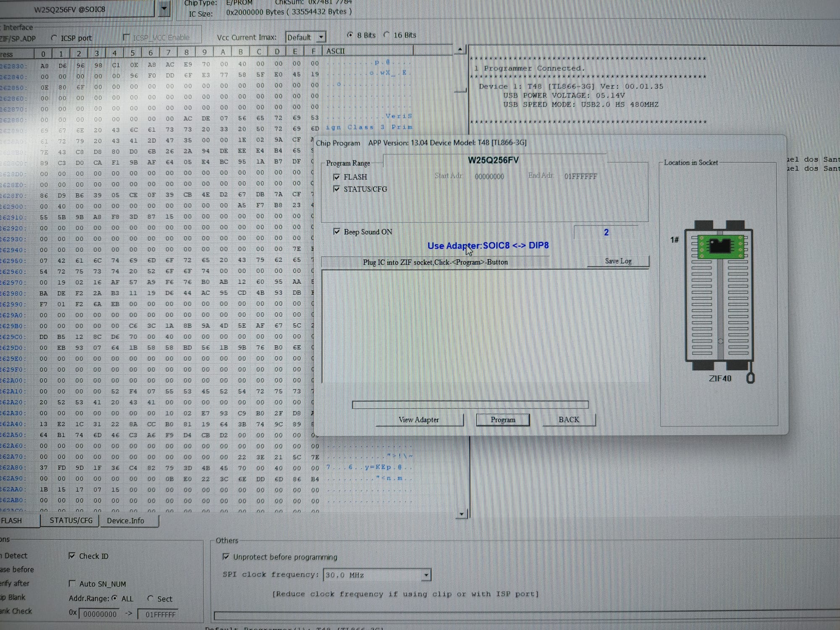Disable Beep Sound ON checkbox

(x=336, y=231)
